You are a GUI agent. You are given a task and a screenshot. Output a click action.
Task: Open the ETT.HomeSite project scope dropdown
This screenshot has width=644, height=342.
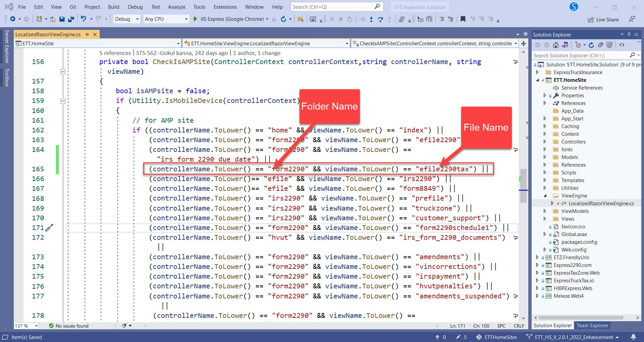tap(98, 43)
